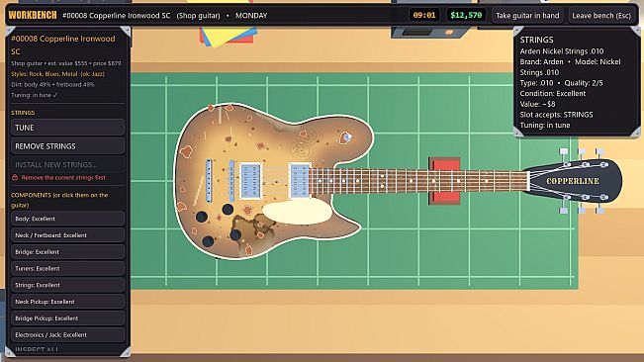Click REMOVE STRINGS button
644x362 pixels.
coord(67,146)
